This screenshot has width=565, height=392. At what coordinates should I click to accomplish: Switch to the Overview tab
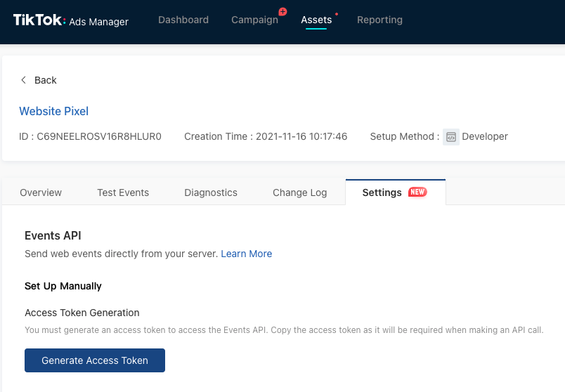(41, 192)
